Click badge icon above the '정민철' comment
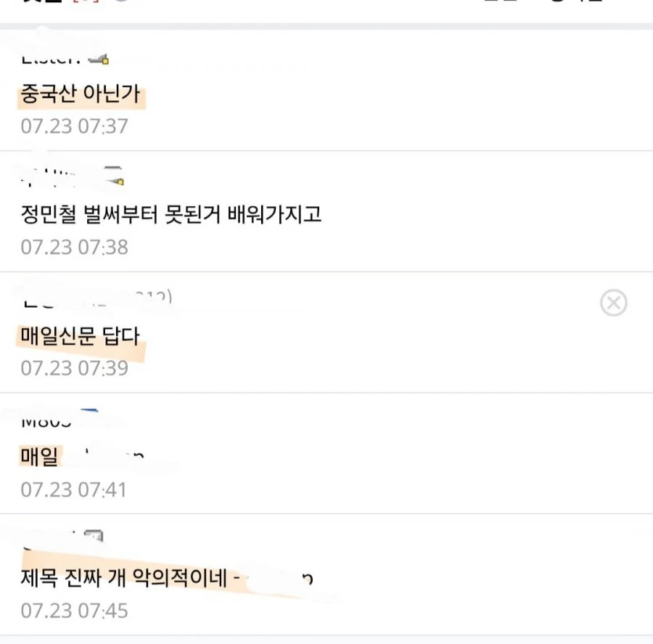 pyautogui.click(x=113, y=176)
